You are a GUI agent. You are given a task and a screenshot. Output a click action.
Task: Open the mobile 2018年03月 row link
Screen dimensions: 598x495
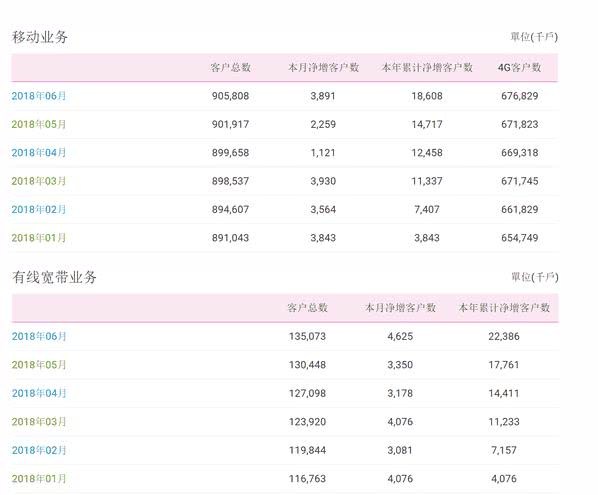click(x=39, y=181)
